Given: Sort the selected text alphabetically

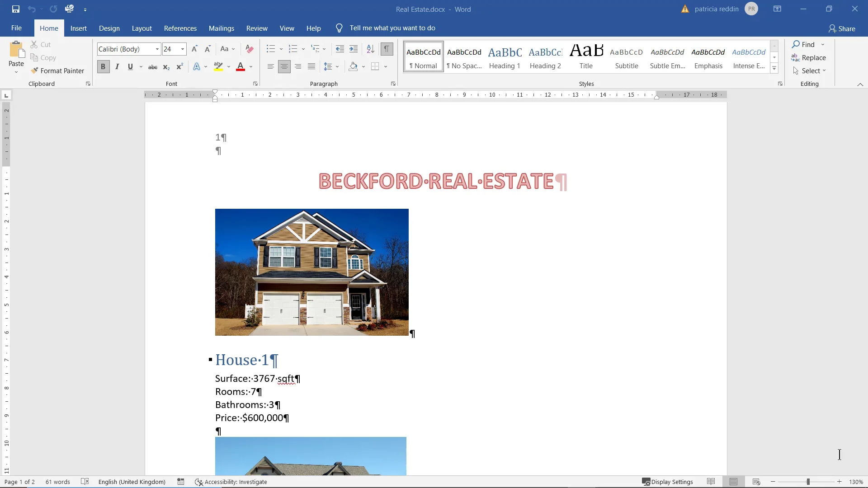Looking at the screenshot, I should coord(370,49).
